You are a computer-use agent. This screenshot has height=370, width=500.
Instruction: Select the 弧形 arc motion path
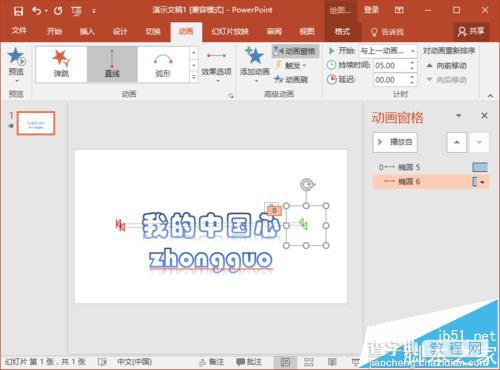(163, 64)
